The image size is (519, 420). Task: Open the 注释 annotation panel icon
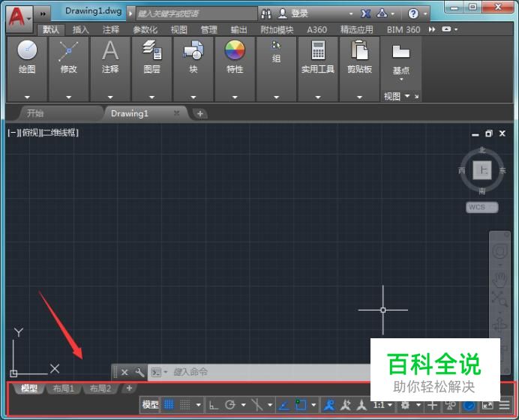110,51
